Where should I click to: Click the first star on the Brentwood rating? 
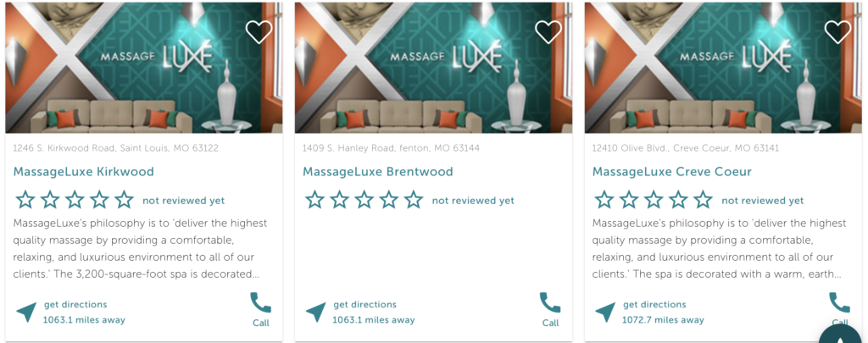pos(315,200)
